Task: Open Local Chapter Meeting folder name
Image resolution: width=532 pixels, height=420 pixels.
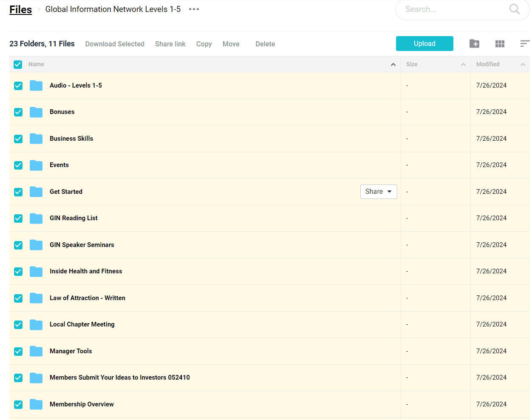Action: click(82, 324)
